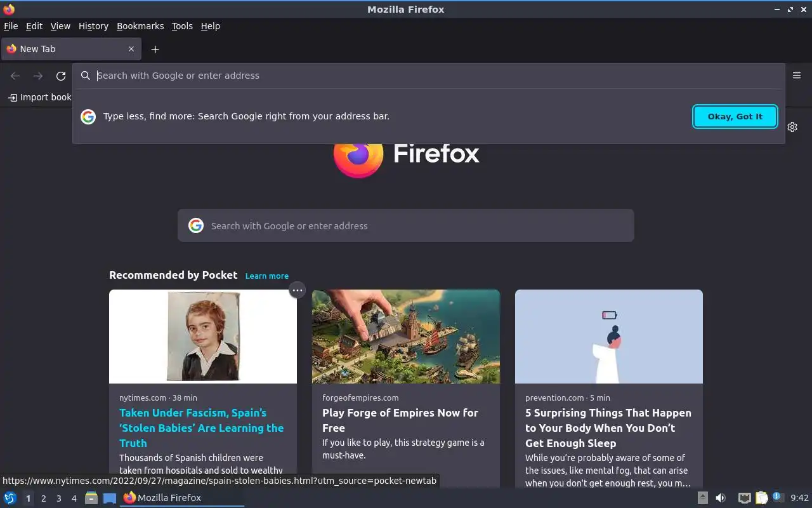Click 'Type less, find more' tip text
812x508 pixels.
click(x=246, y=116)
